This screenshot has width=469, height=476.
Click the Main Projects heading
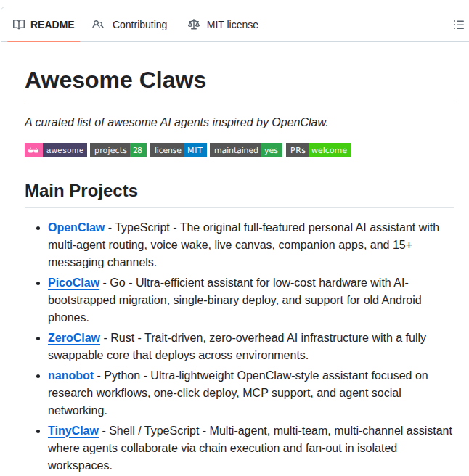81,191
